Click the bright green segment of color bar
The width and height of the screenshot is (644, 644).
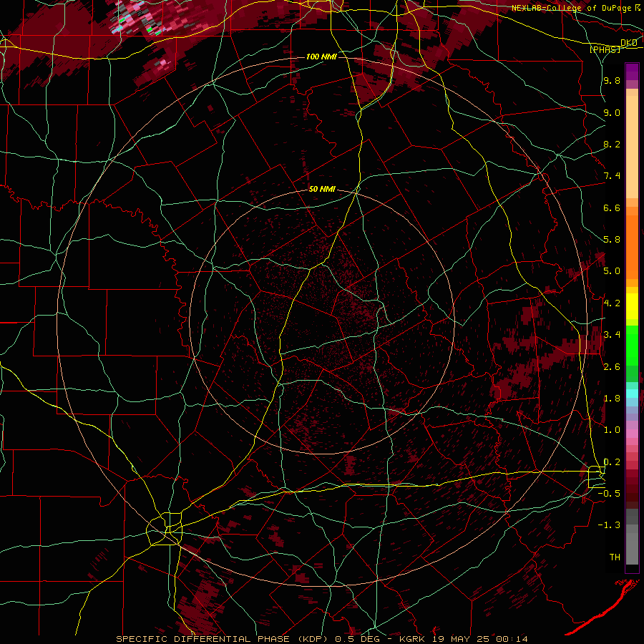632,345
